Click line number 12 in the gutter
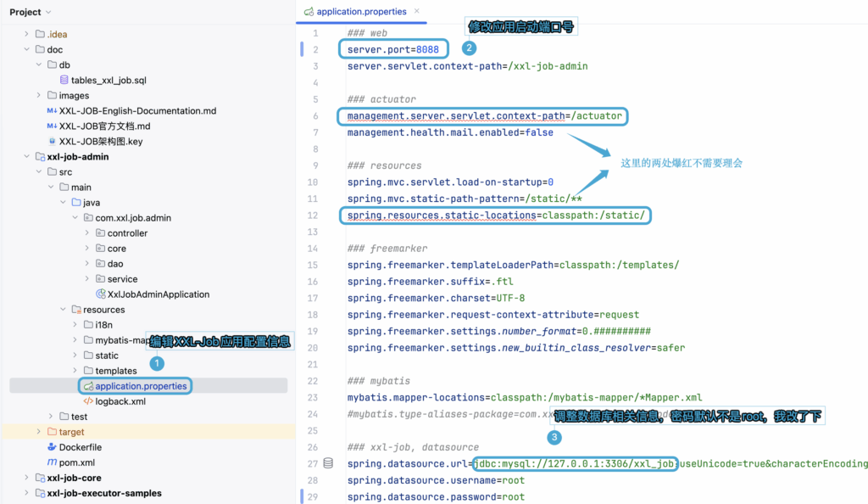The width and height of the screenshot is (868, 504). coord(314,216)
